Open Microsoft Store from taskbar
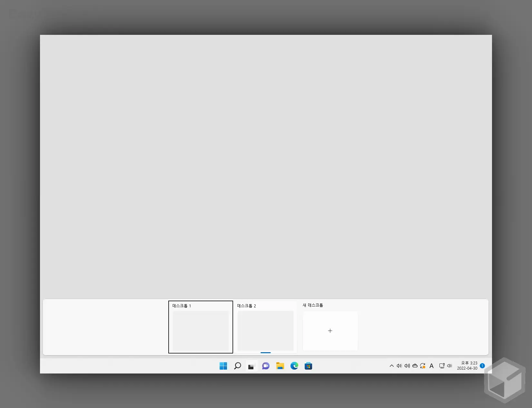This screenshot has height=408, width=532. click(x=308, y=366)
